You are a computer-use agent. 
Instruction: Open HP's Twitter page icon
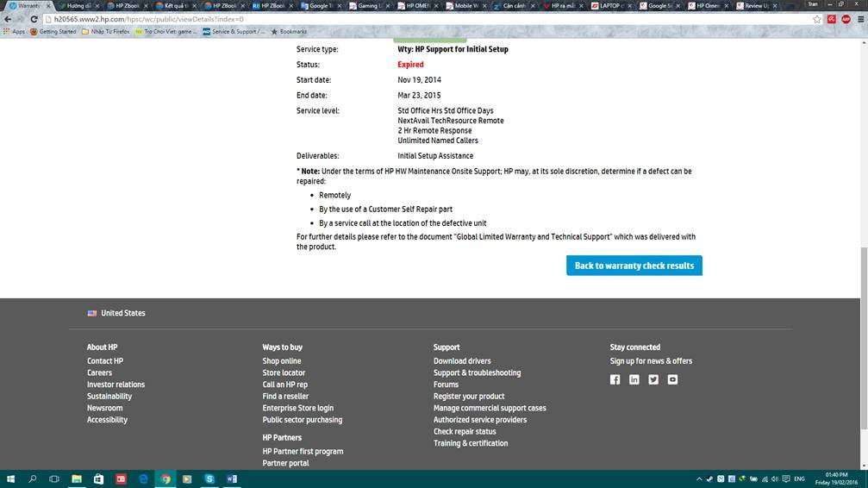coord(653,379)
